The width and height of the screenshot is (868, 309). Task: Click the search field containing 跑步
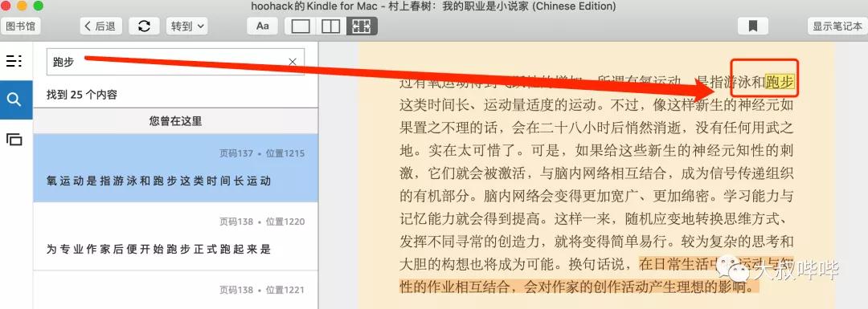pos(175,62)
